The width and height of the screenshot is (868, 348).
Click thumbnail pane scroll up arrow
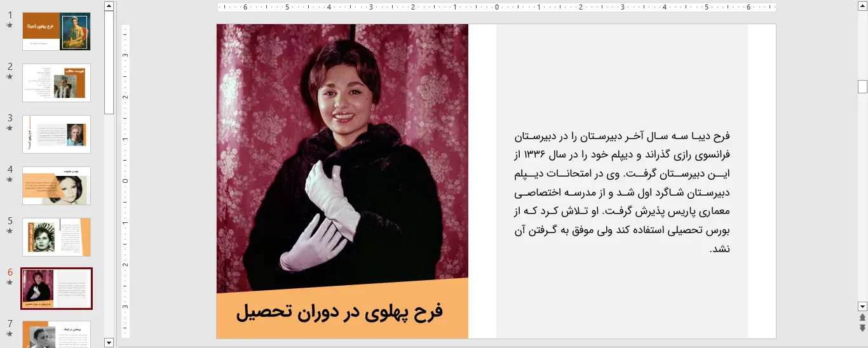tap(109, 6)
